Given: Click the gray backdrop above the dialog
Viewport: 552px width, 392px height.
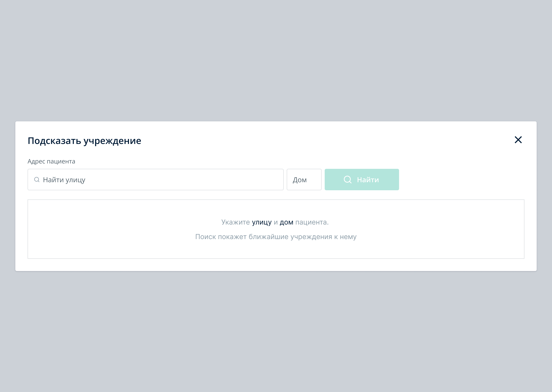Looking at the screenshot, I should pyautogui.click(x=276, y=60).
